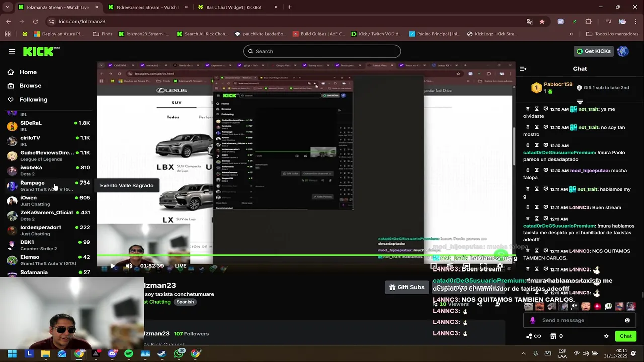Screen dimensions: 644x362
Task: Open GuibelReviewsDire channel in sidebar
Action: 48,156
